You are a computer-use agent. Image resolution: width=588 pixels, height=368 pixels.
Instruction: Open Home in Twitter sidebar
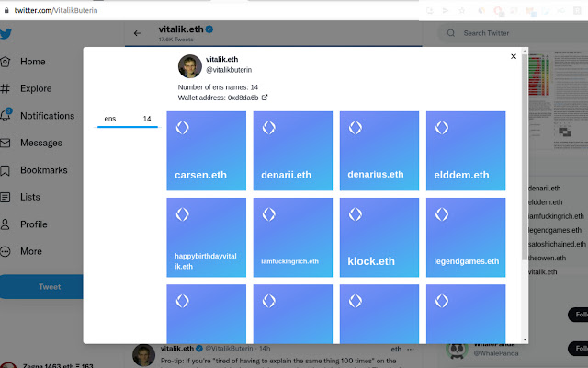[x=33, y=62]
